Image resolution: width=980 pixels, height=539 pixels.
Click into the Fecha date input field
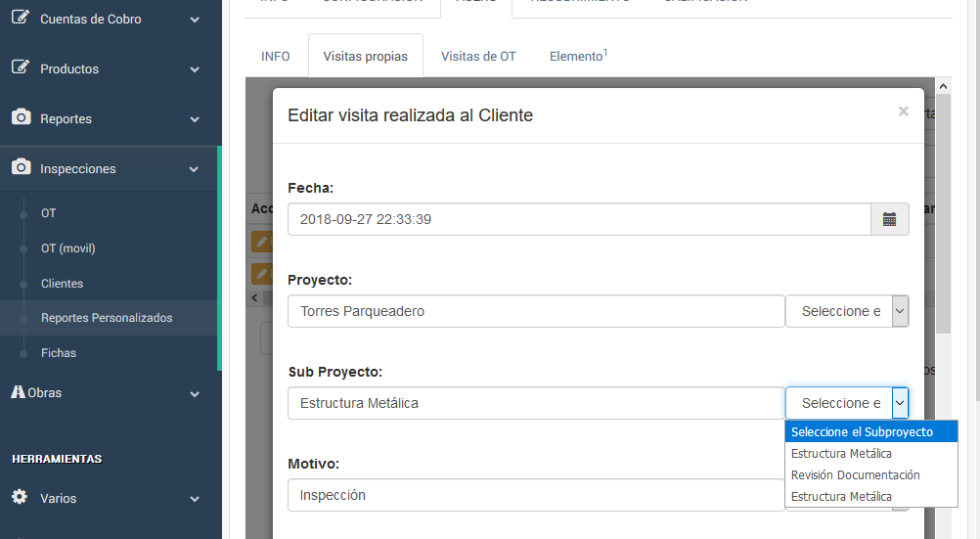pyautogui.click(x=578, y=219)
